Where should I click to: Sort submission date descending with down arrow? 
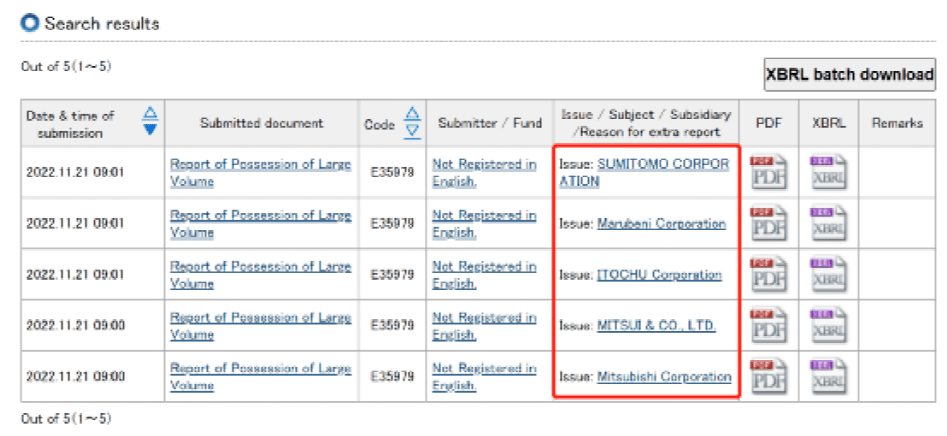pos(150,129)
